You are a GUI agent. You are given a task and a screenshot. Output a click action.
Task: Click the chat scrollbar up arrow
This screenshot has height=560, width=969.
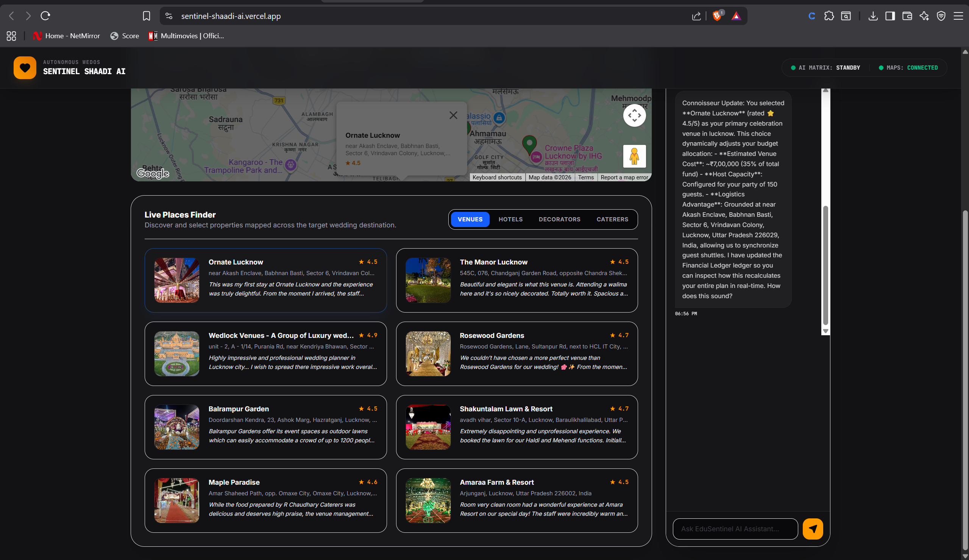click(825, 90)
